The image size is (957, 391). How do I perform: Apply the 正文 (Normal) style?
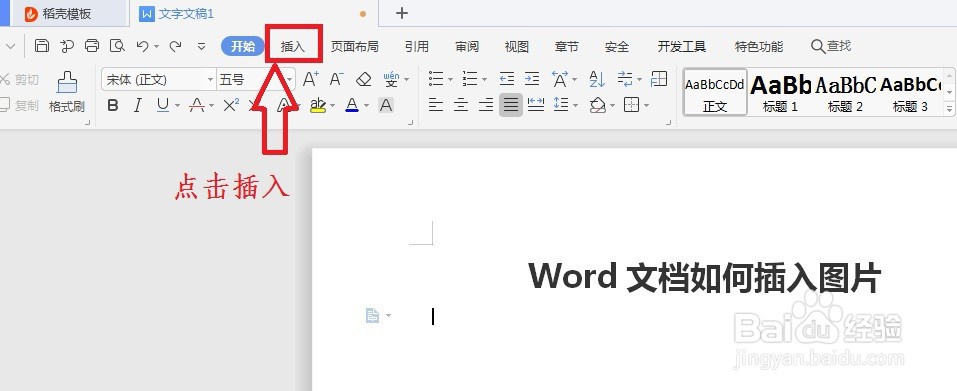[x=715, y=92]
